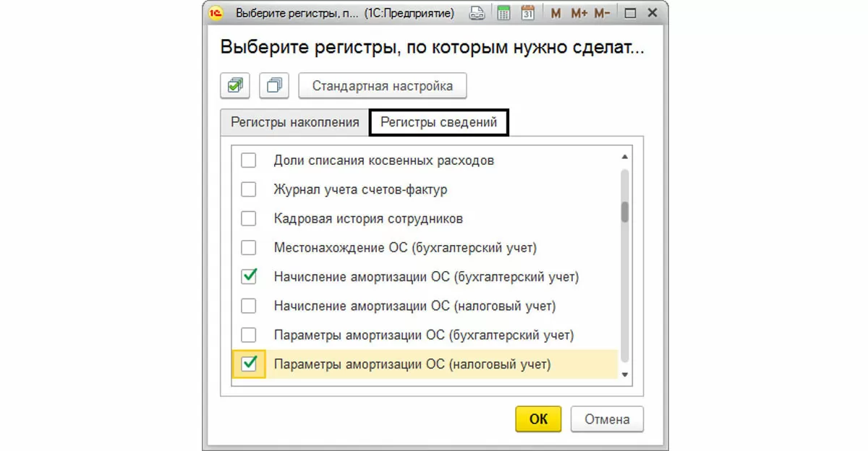Screen dimensions: 868x451
Task: Click the M- memory subtract icon
Action: 602,13
